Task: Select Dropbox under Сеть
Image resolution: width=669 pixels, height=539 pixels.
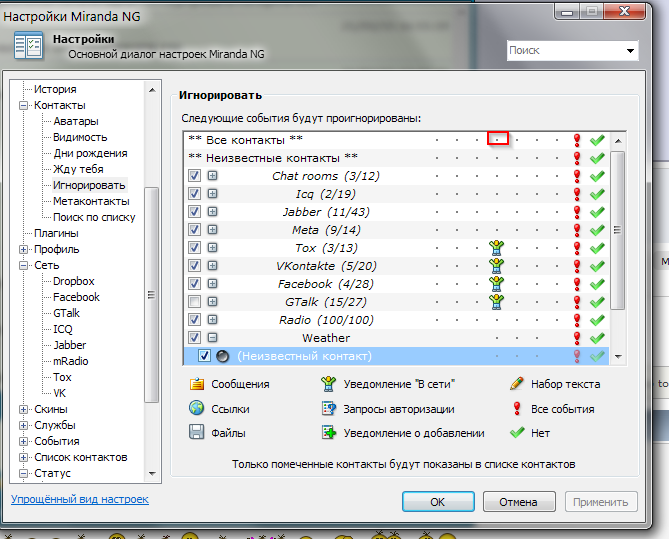Action: point(74,281)
